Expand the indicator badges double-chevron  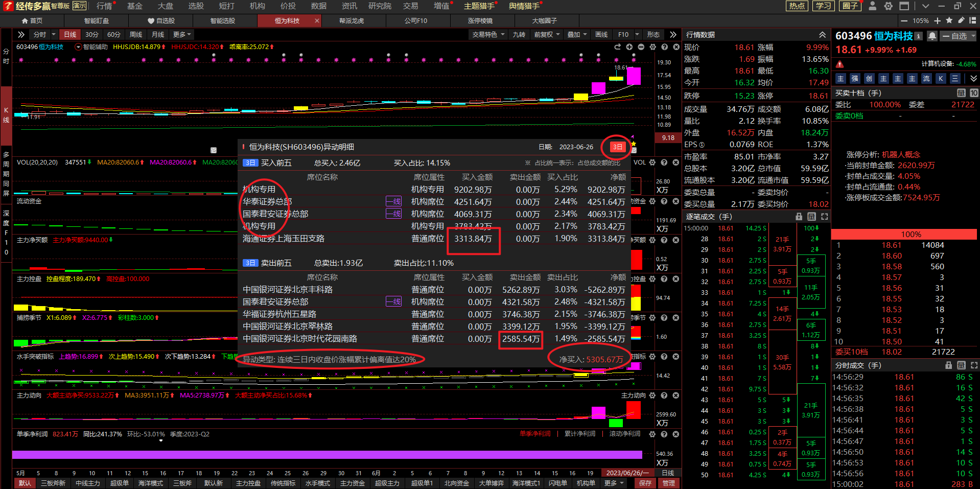(973, 79)
